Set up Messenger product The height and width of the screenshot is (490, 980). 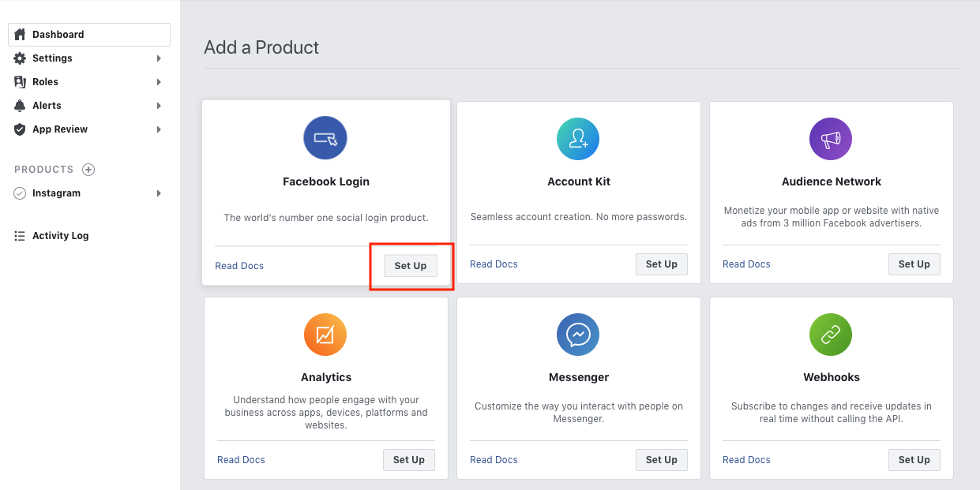(x=662, y=460)
